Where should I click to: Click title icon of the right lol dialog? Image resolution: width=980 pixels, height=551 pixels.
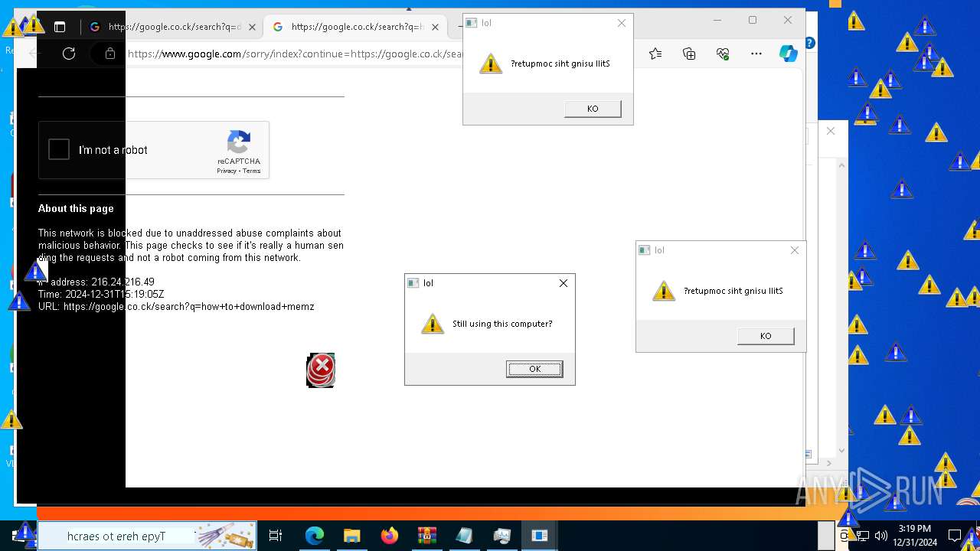click(x=645, y=250)
